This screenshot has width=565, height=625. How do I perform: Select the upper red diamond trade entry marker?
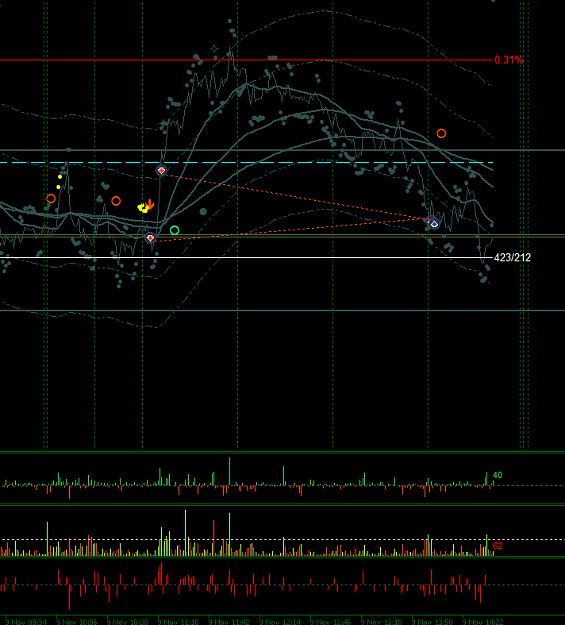[x=161, y=171]
